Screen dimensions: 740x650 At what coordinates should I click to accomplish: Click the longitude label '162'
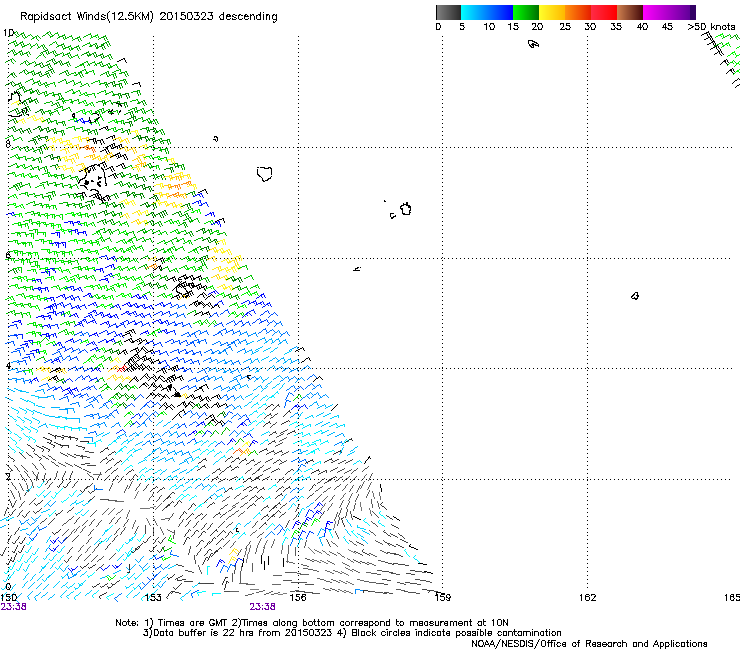[x=588, y=598]
